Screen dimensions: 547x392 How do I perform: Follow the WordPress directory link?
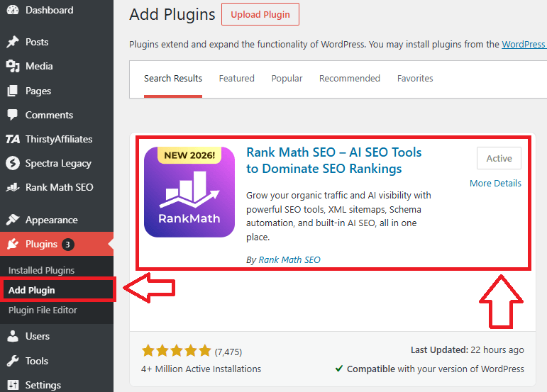(524, 44)
